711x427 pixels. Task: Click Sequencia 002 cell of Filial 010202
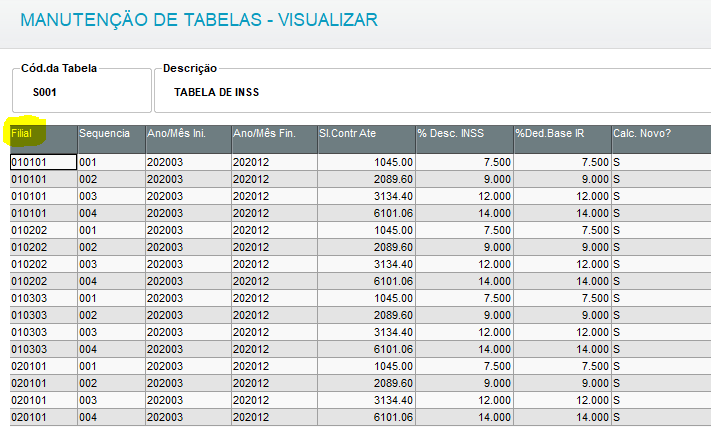click(112, 247)
